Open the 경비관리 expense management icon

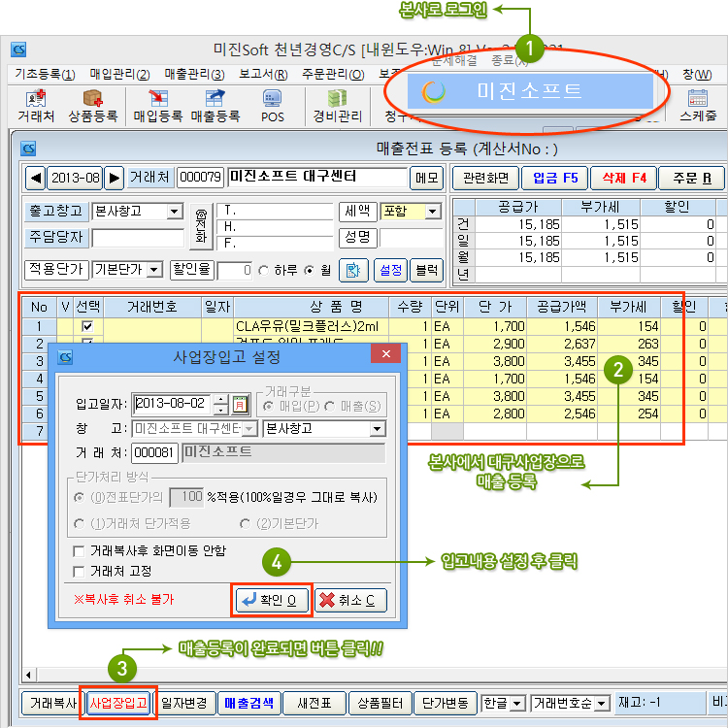tap(338, 107)
